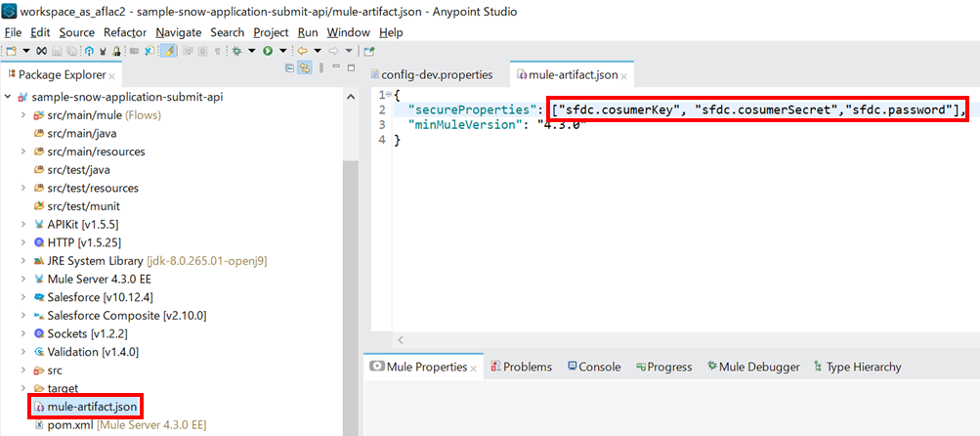980x436 pixels.
Task: Click the New file toolbar icon
Action: pos(11,51)
